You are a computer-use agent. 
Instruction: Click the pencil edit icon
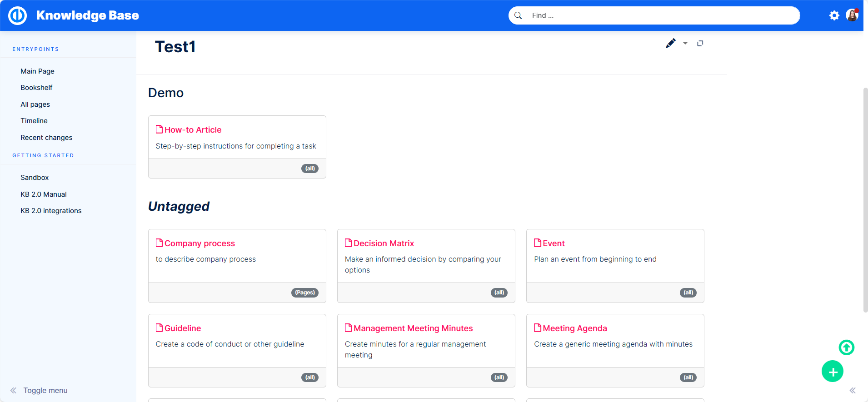coord(670,43)
